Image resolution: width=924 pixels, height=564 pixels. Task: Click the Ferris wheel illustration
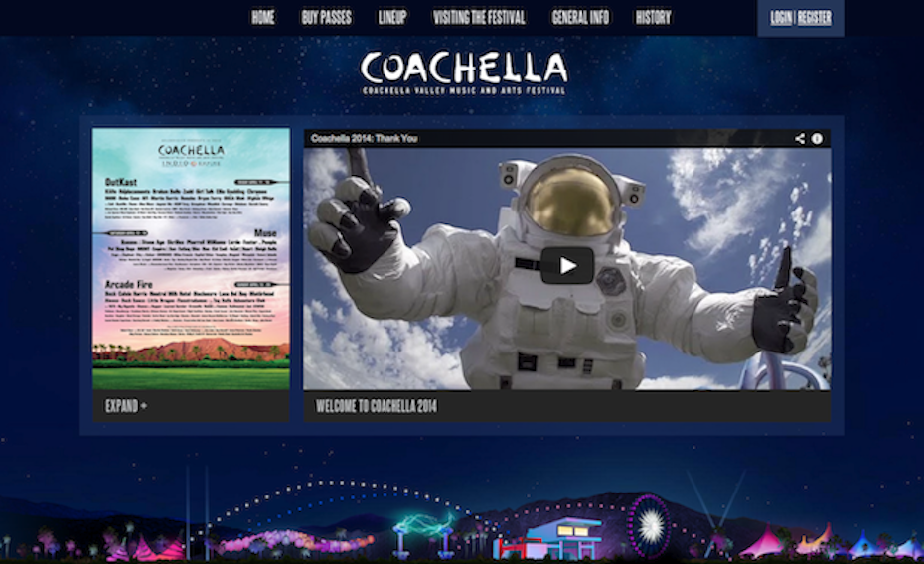[x=649, y=525]
